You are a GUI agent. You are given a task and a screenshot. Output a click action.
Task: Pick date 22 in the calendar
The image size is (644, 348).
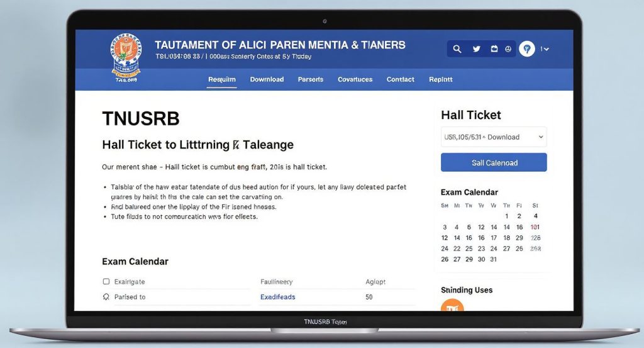[x=457, y=249]
